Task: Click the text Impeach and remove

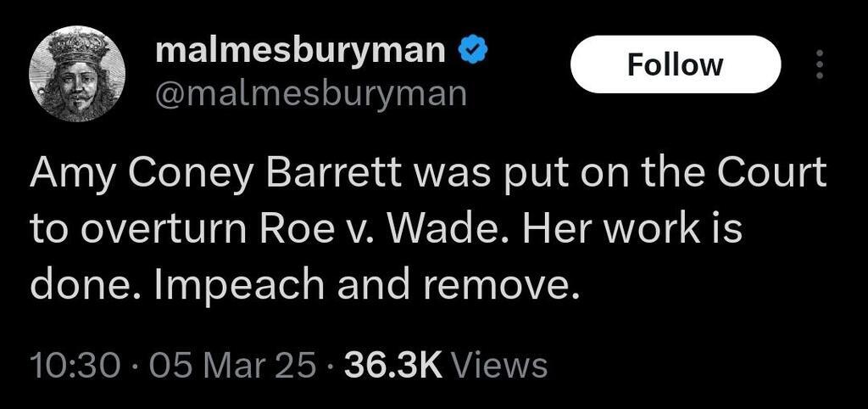Action: (369, 285)
